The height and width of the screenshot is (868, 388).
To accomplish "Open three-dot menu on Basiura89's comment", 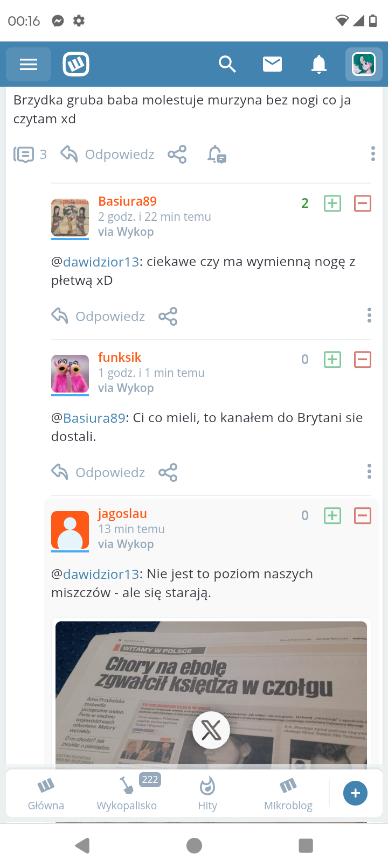I will 369,316.
